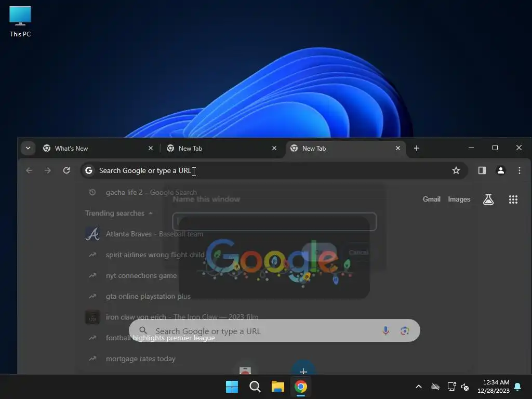Screen dimensions: 532x399
Task: Close the active New Tab
Action: [398, 148]
